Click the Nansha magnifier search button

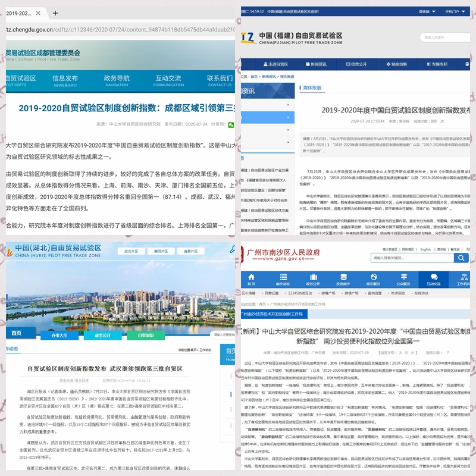click(x=461, y=258)
